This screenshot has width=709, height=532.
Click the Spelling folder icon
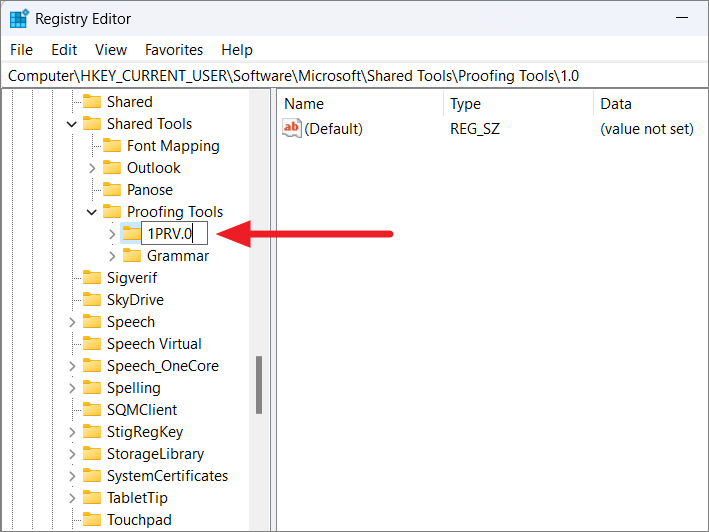click(x=92, y=388)
